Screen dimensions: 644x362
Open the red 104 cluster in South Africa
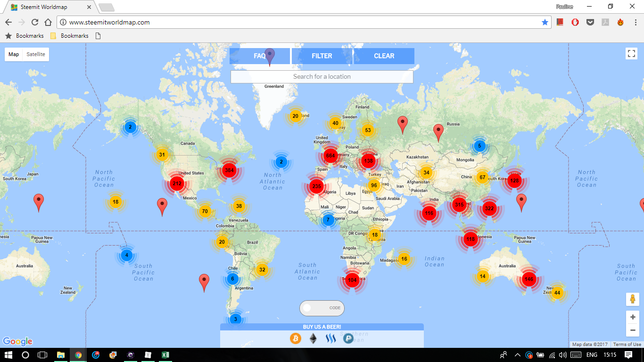click(352, 280)
